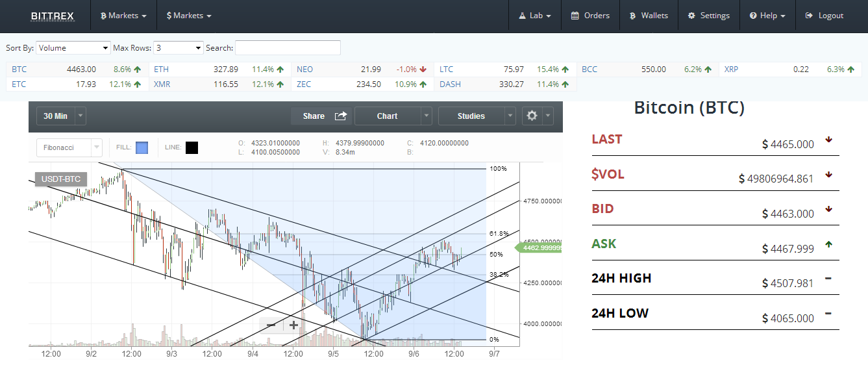Click the Bitcoin (BTC) heading
The height and width of the screenshot is (367, 868).
689,108
